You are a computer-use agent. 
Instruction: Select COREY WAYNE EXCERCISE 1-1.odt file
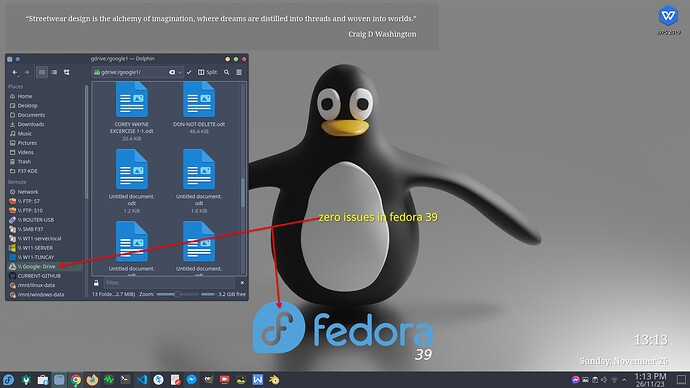point(132,112)
